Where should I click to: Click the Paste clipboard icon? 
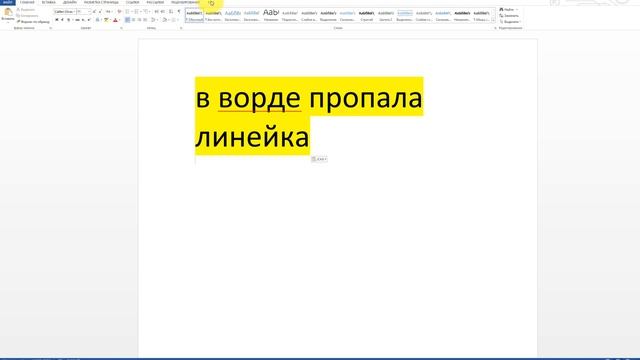point(8,12)
